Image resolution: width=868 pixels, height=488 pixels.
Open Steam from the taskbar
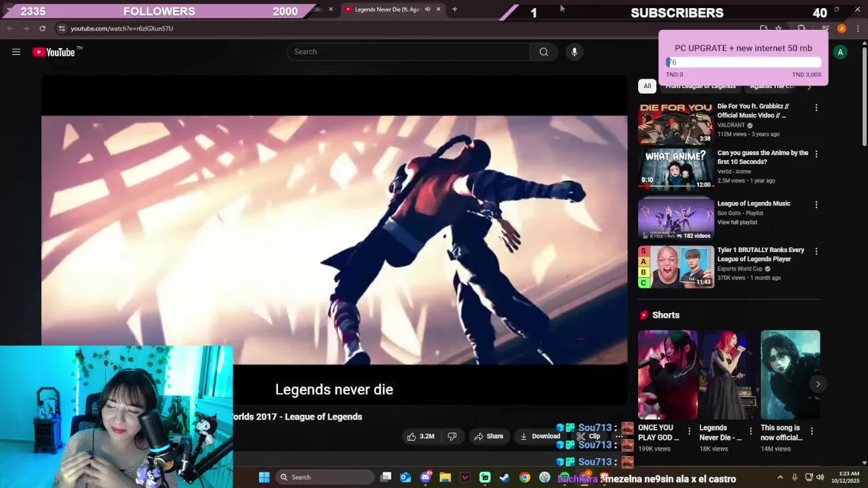point(505,477)
